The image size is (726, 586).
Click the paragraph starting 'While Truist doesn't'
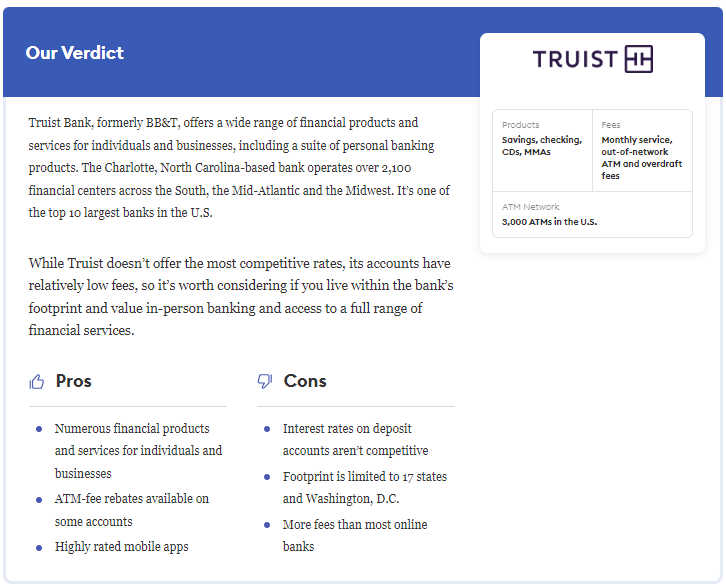click(x=241, y=297)
